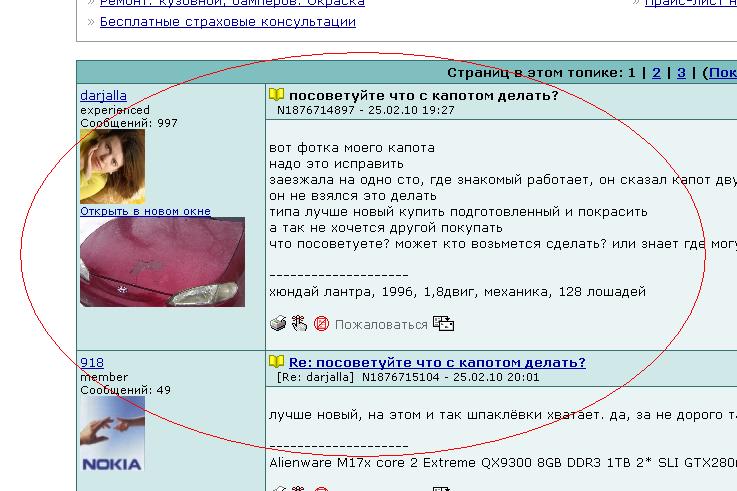The height and width of the screenshot is (491, 737).
Task: Open 'Ремонт: кузовной, бамперов. Окраска' link
Action: [231, 3]
